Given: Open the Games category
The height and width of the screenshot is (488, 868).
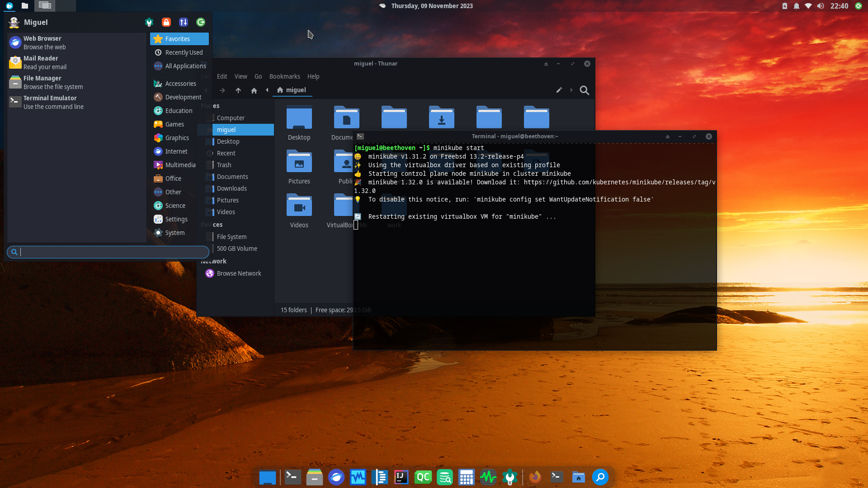Looking at the screenshot, I should (x=179, y=124).
